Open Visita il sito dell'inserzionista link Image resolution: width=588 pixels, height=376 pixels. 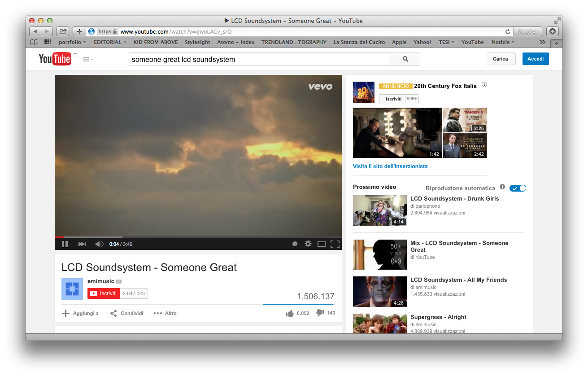(x=390, y=166)
